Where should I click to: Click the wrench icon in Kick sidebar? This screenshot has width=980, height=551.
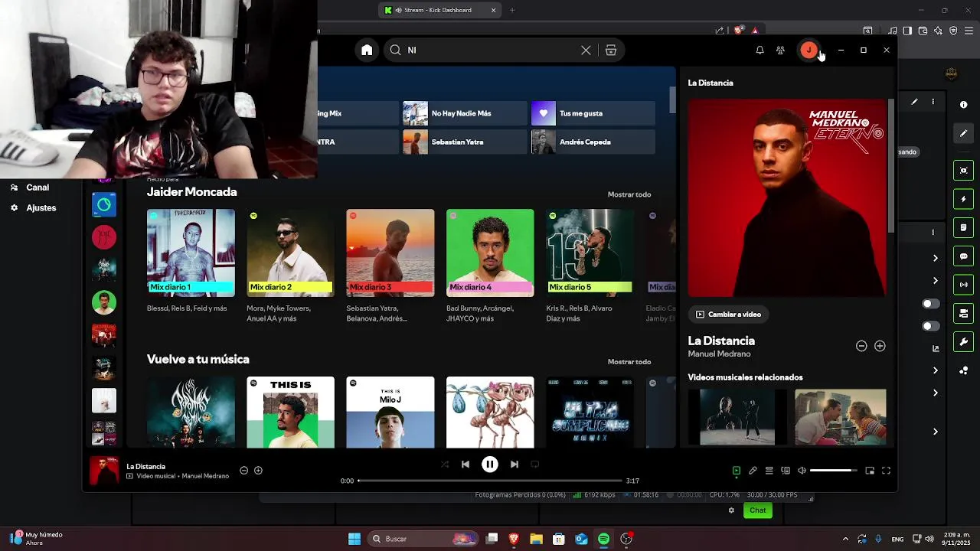coord(963,342)
